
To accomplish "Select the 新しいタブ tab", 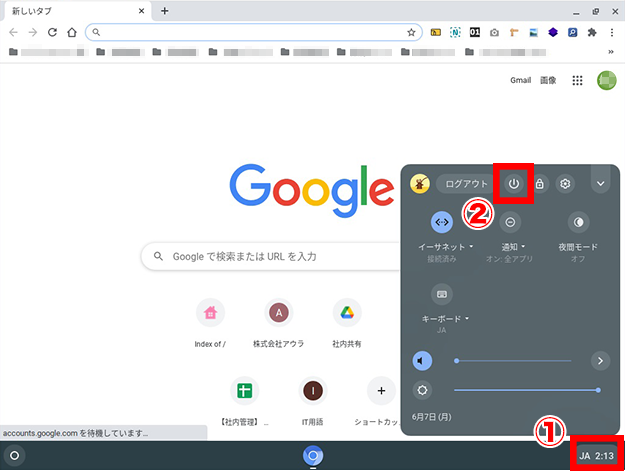I will pos(78,11).
